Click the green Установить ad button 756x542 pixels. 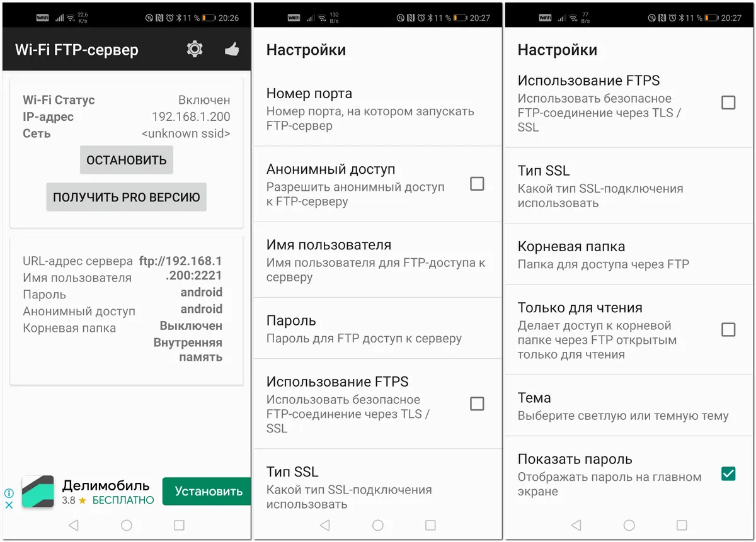[x=208, y=492]
